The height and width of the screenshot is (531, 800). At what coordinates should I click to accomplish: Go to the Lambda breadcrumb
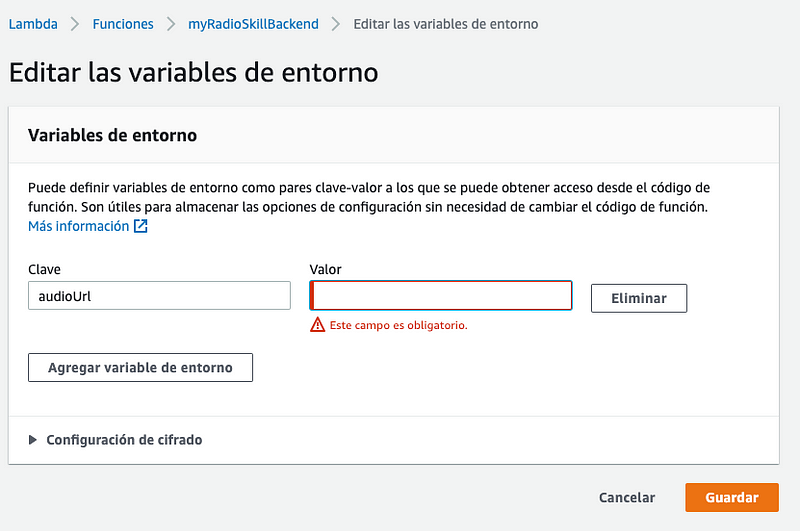[33, 24]
